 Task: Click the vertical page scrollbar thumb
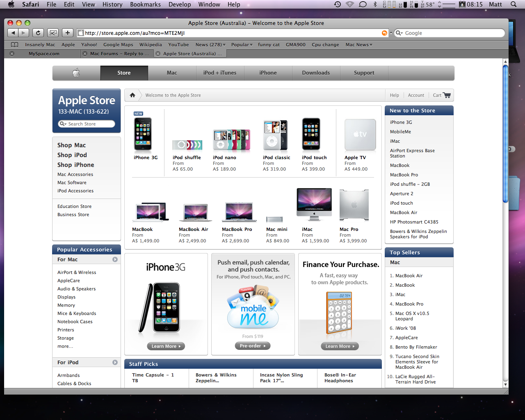[x=505, y=134]
